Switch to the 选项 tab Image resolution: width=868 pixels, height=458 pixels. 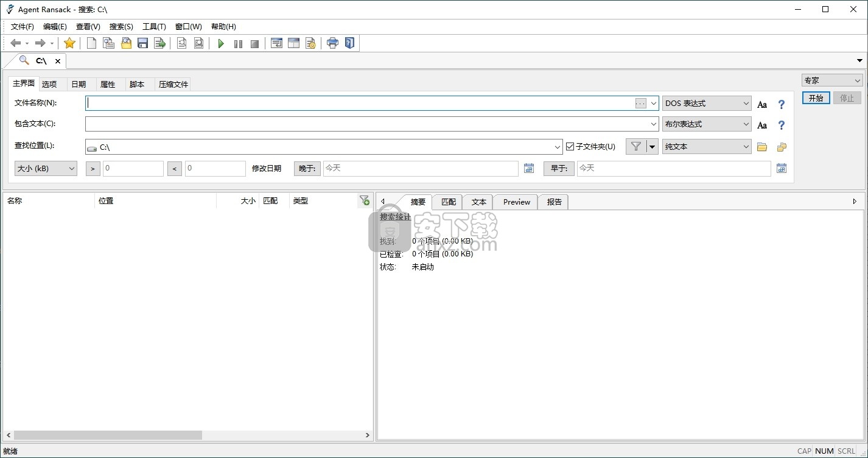(49, 85)
